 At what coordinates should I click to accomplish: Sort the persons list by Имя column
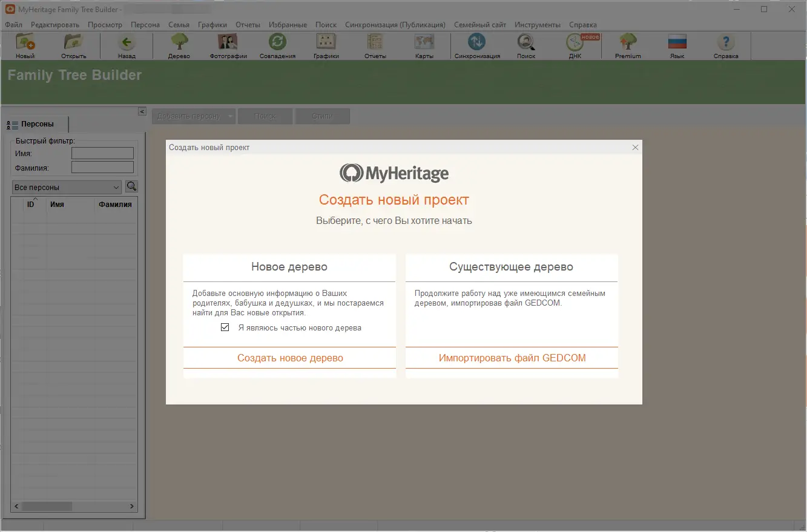pyautogui.click(x=70, y=205)
